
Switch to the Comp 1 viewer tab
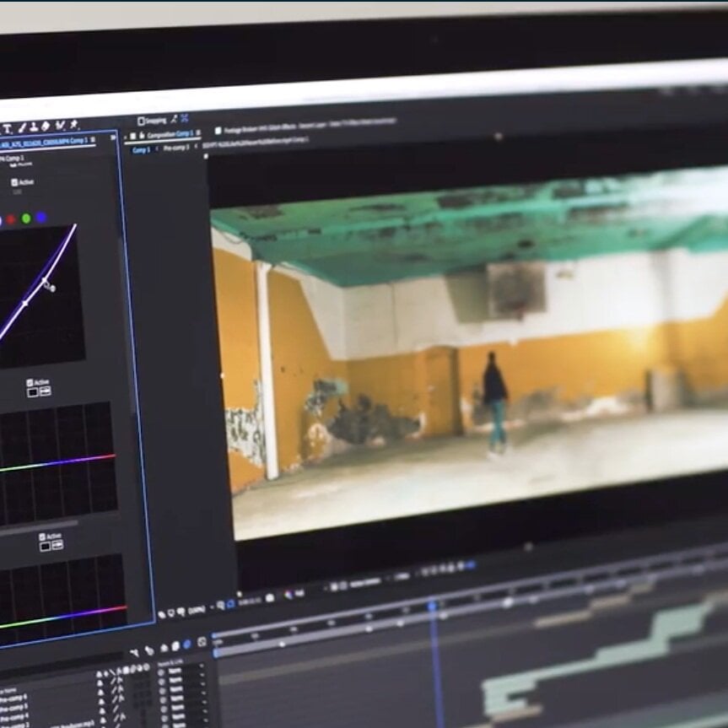(141, 149)
